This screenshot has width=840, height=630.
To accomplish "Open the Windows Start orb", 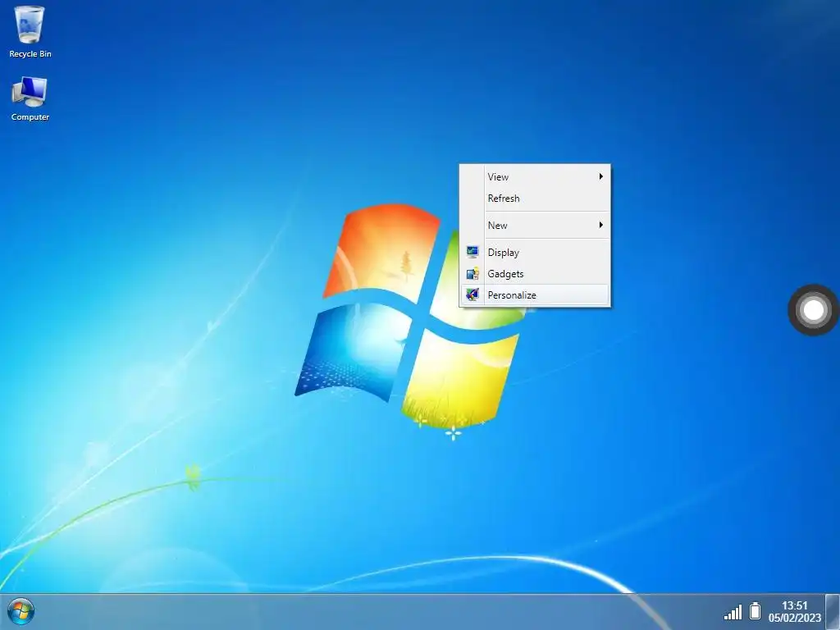I will click(x=21, y=611).
